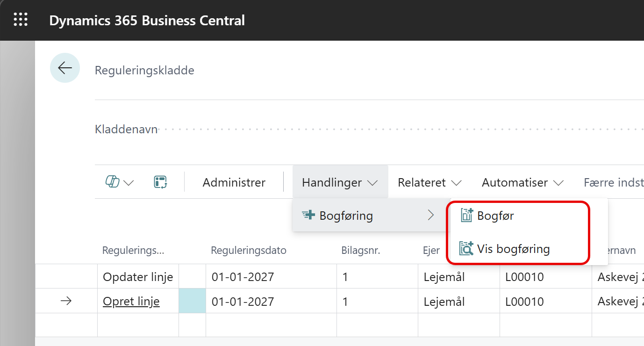Click the Bogfør post icon
Screen dimensions: 644x346
pos(466,216)
